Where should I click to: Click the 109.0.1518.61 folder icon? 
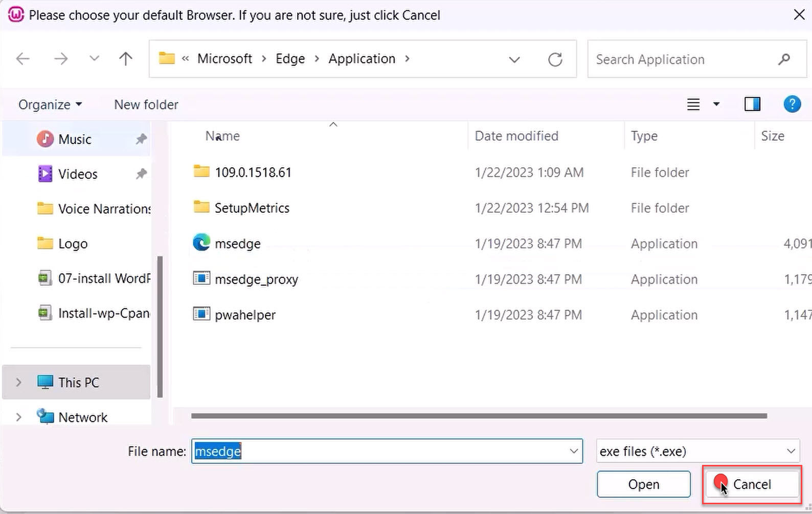coord(201,171)
